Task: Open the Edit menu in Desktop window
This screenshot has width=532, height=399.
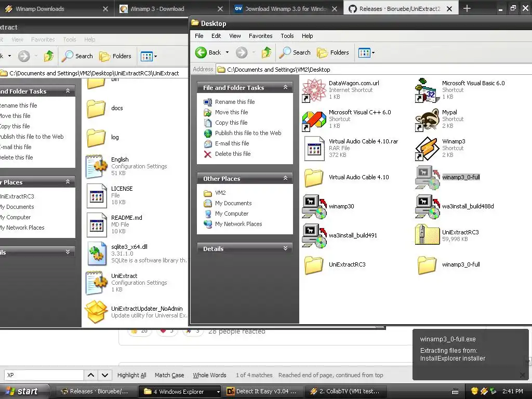Action: click(216, 36)
